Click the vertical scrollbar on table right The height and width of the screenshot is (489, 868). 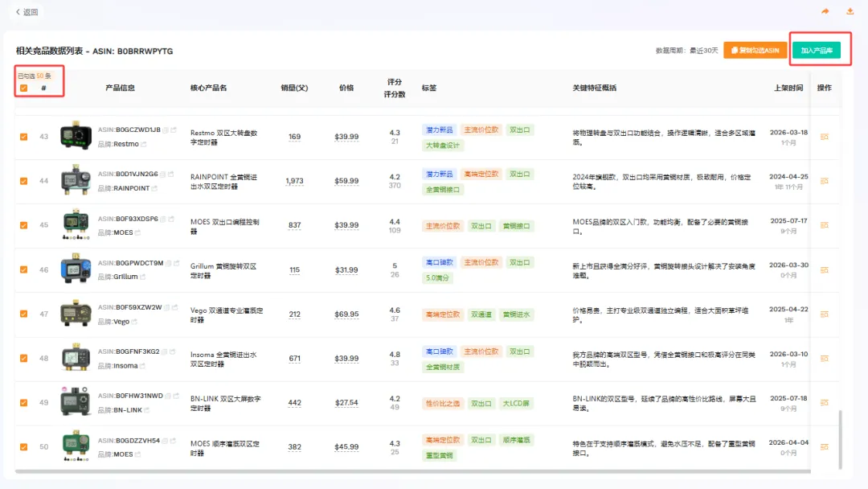(x=839, y=438)
